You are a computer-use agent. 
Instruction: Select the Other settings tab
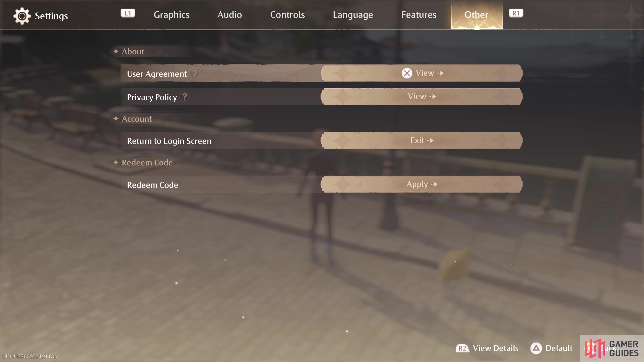point(476,15)
